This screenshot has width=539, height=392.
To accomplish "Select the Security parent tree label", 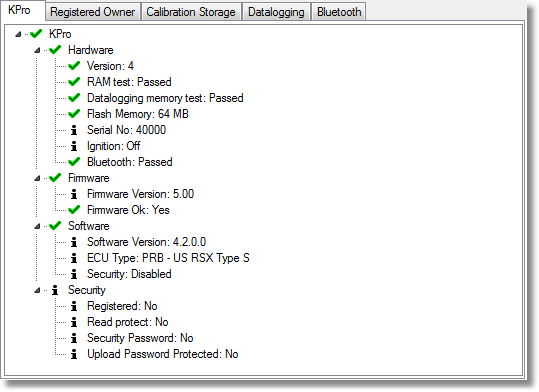I will (x=87, y=290).
